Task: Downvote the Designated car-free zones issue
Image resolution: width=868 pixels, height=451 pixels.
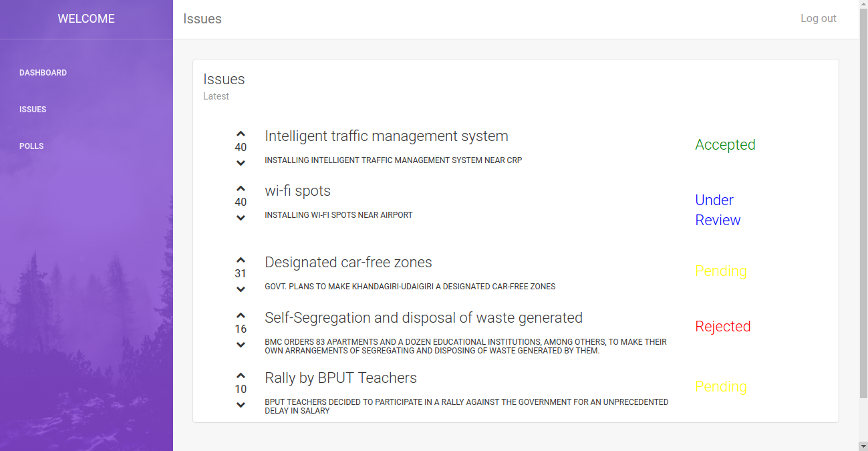Action: [241, 289]
